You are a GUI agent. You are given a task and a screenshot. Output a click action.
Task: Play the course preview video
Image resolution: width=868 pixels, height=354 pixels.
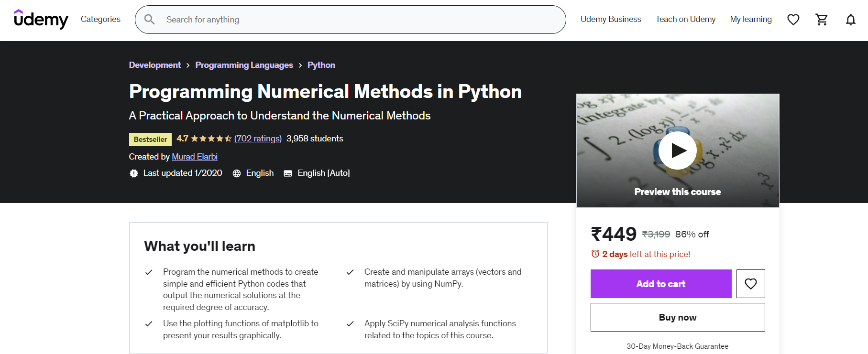[678, 150]
